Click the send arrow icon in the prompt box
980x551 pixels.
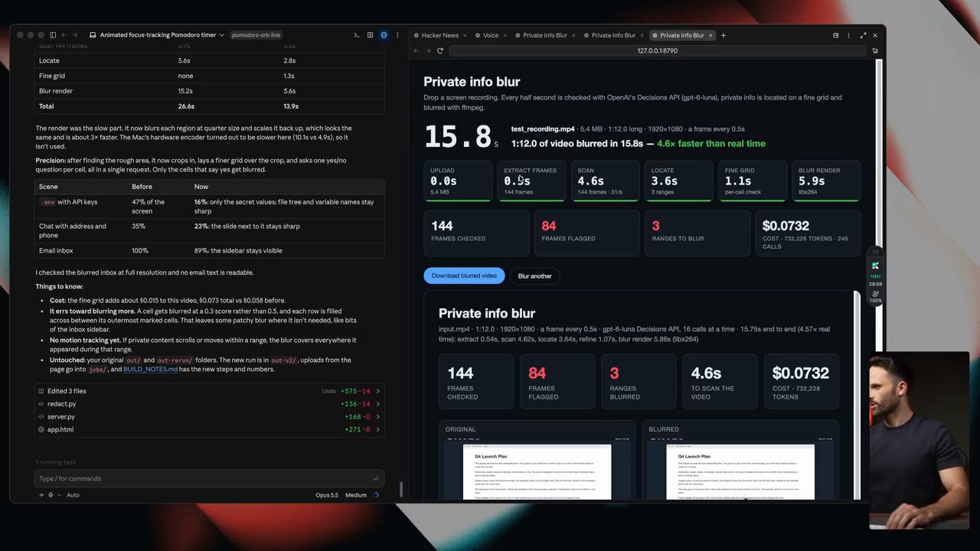click(x=375, y=478)
